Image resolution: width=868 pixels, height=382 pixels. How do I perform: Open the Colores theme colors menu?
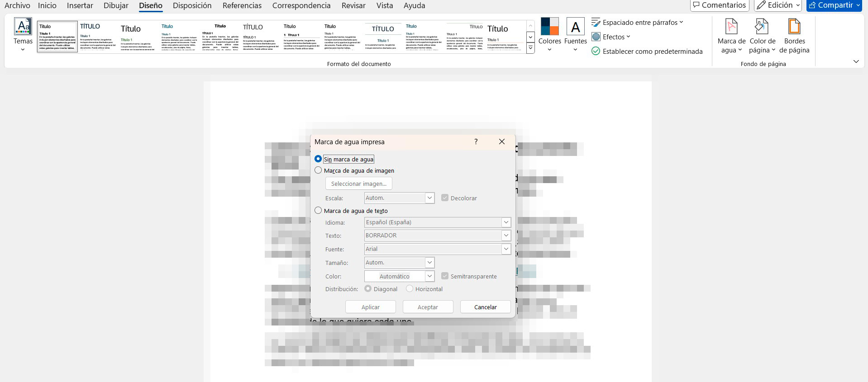coord(549,35)
